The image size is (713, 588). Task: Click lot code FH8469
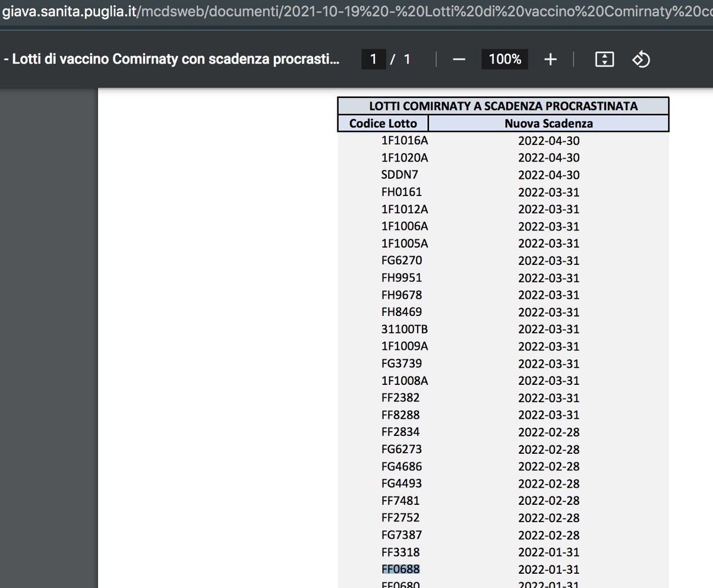click(402, 312)
